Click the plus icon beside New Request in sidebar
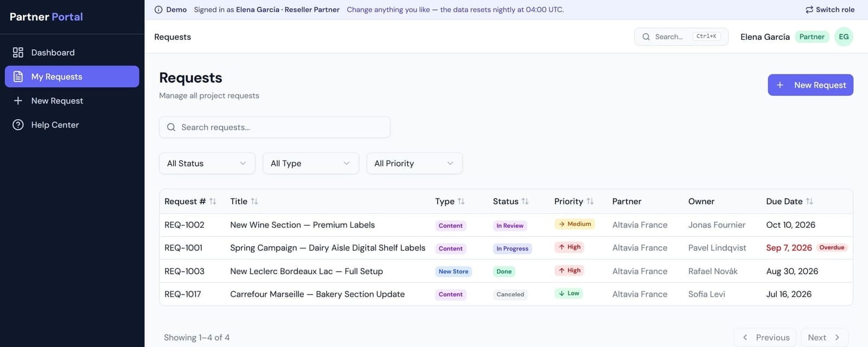The image size is (868, 347). pos(18,101)
